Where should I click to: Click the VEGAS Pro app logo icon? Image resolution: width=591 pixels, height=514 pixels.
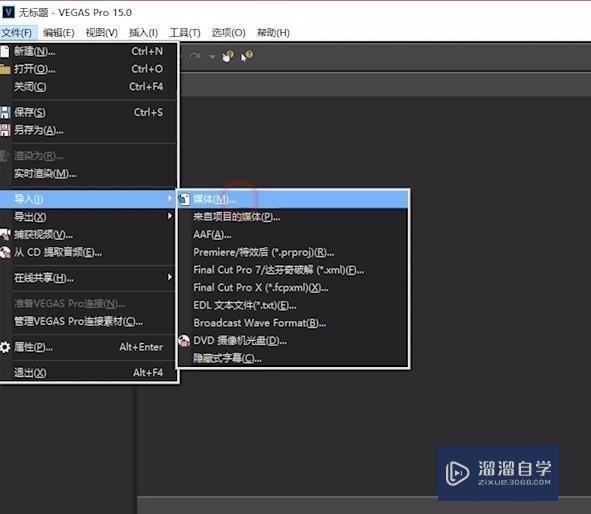[8, 12]
